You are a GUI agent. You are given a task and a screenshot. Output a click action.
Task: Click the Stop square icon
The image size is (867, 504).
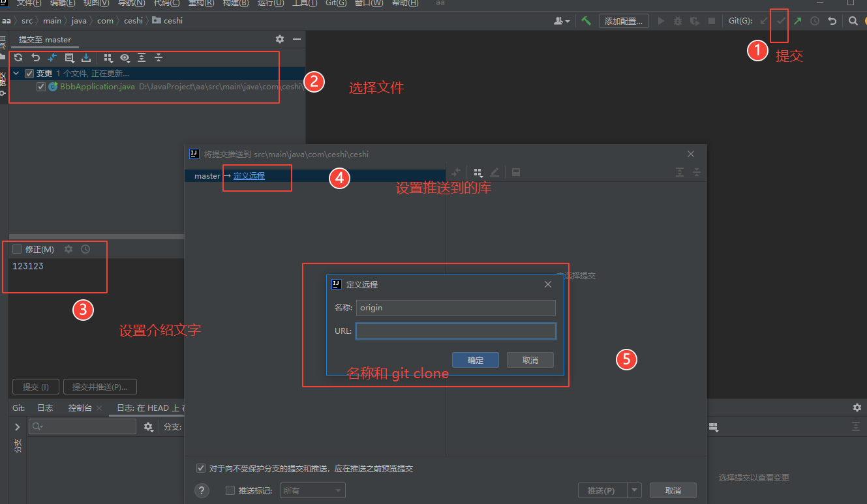tap(712, 21)
